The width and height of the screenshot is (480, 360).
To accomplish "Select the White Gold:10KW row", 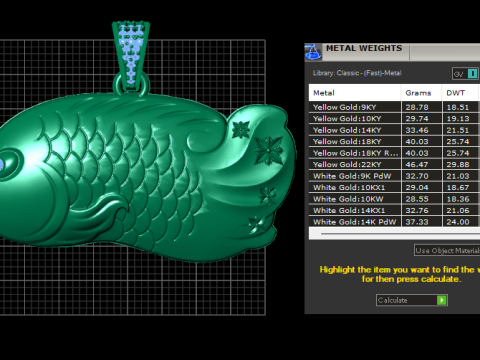I will (x=395, y=199).
